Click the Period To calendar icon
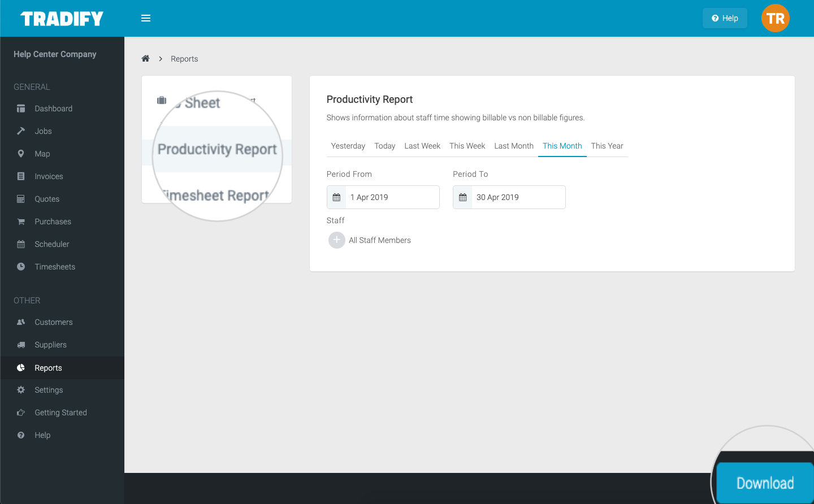Image resolution: width=814 pixels, height=504 pixels. pyautogui.click(x=463, y=197)
